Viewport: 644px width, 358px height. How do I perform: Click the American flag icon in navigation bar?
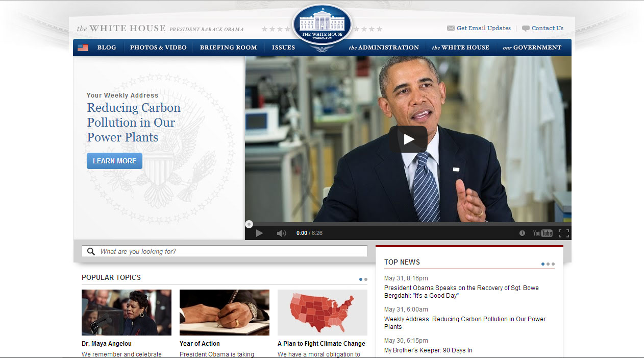click(83, 47)
